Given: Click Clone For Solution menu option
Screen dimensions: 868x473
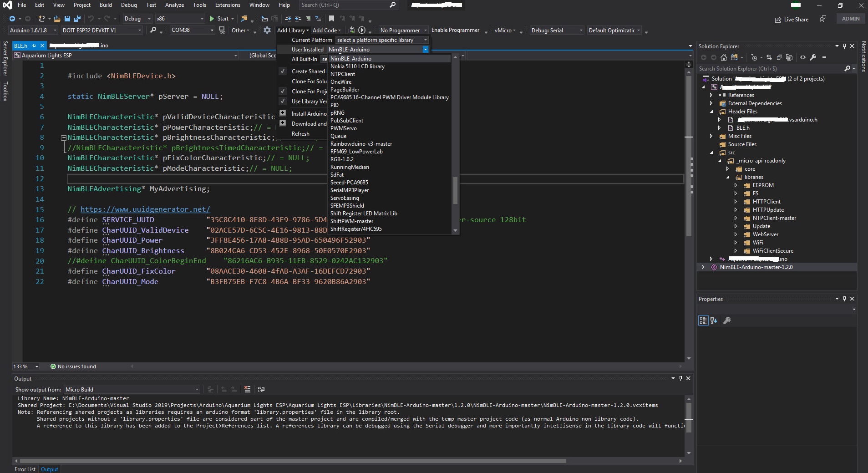Looking at the screenshot, I should click(x=310, y=81).
